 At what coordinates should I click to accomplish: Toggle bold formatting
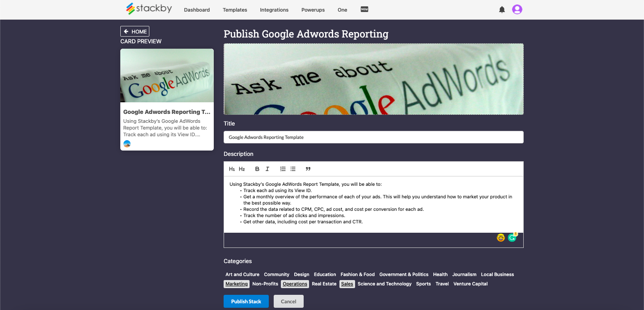point(257,169)
